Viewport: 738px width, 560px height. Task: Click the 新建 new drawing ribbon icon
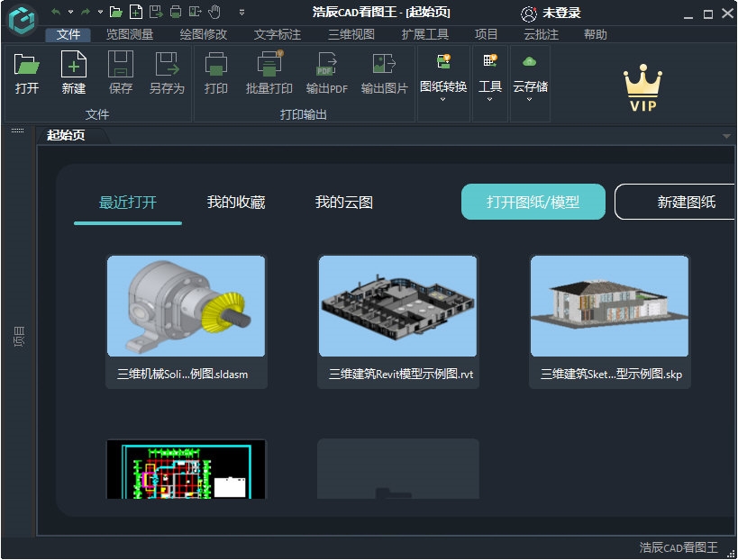74,73
